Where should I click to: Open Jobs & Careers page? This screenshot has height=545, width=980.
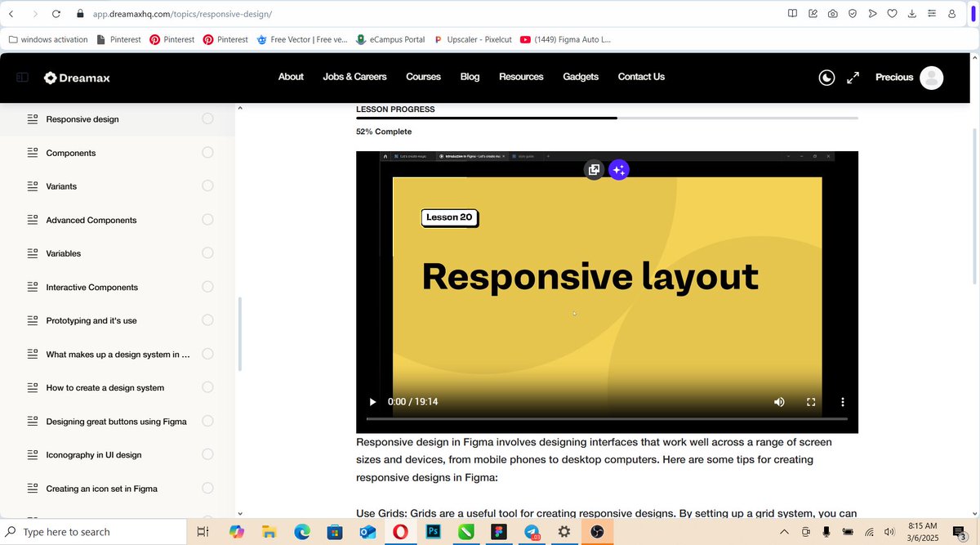coord(354,77)
